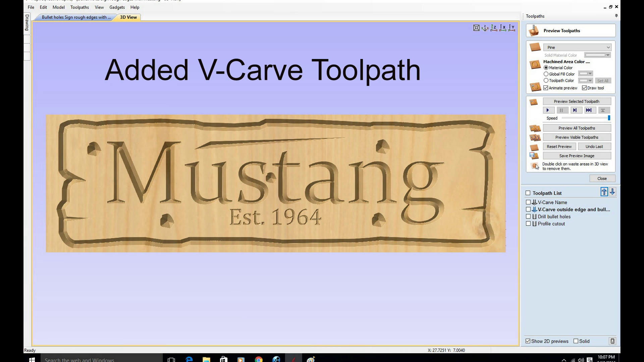Tick the Profile cutout checkbox
This screenshot has height=362, width=644.
click(528, 224)
